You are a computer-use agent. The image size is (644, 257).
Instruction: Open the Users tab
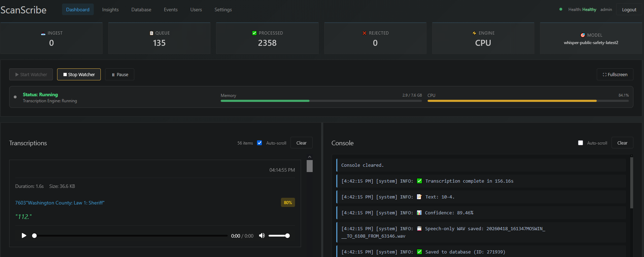pyautogui.click(x=196, y=10)
